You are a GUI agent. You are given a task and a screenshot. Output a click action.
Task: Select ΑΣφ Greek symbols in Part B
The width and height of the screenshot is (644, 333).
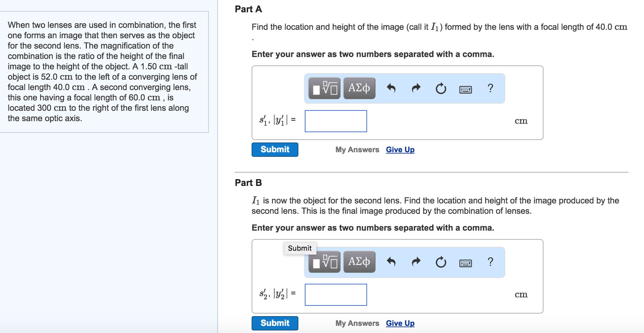pos(359,262)
